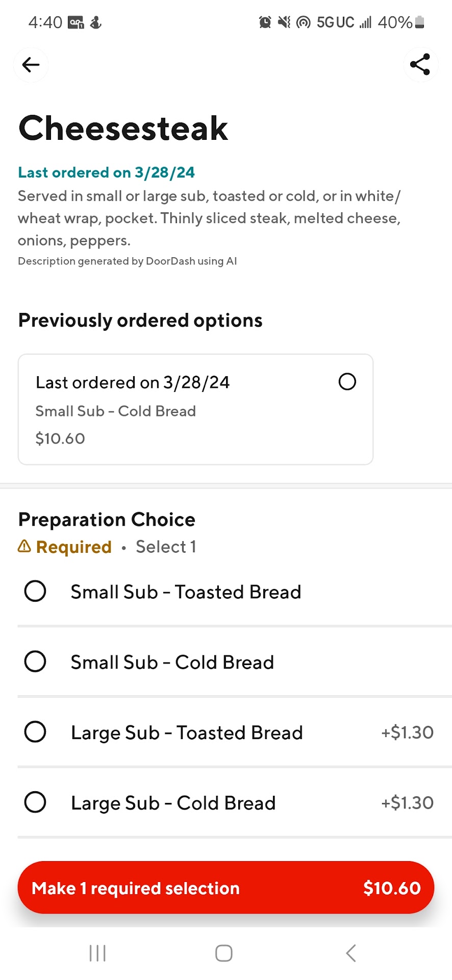Select Small Sub - Cold Bread option

(35, 662)
